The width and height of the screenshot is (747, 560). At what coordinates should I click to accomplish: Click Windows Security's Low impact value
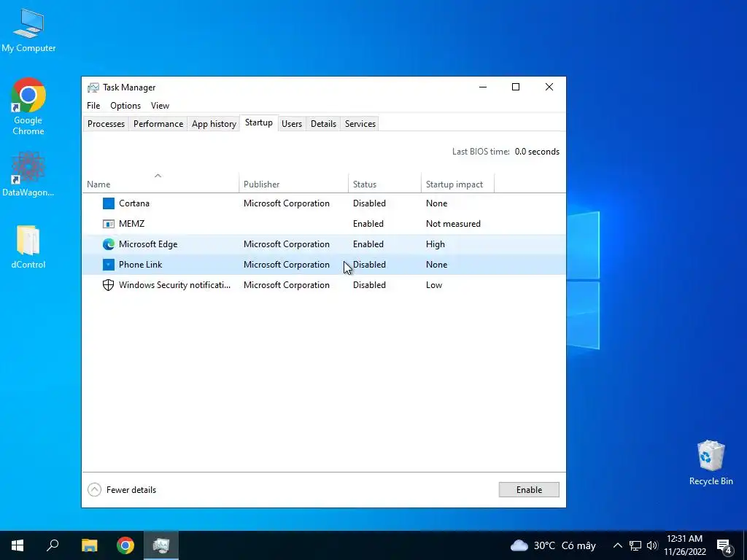(434, 285)
